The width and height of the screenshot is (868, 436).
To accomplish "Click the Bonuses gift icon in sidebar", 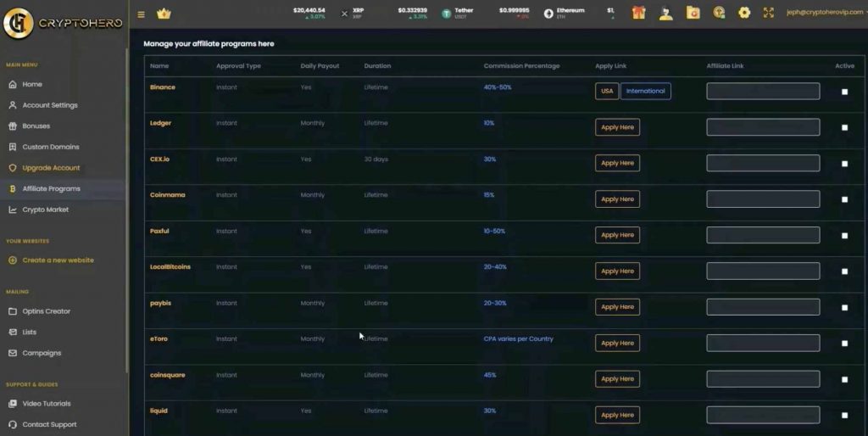I will click(13, 126).
